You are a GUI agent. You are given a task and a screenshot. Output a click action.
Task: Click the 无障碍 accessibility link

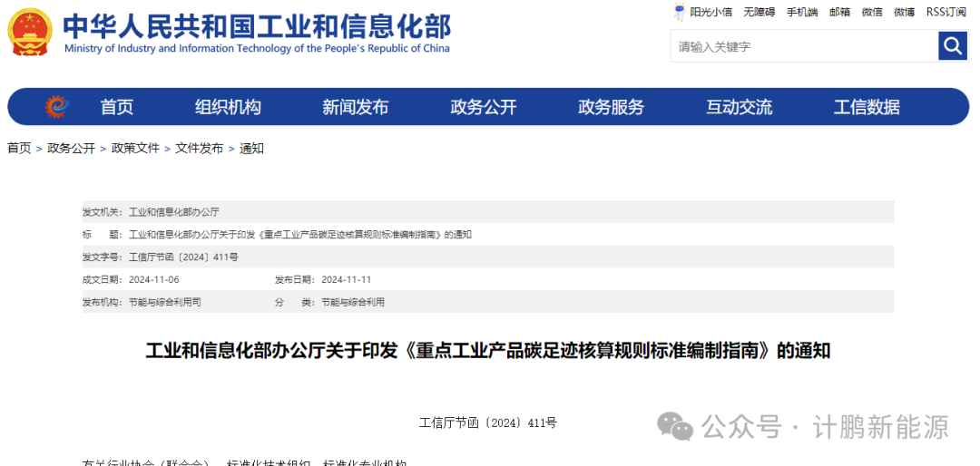point(759,12)
